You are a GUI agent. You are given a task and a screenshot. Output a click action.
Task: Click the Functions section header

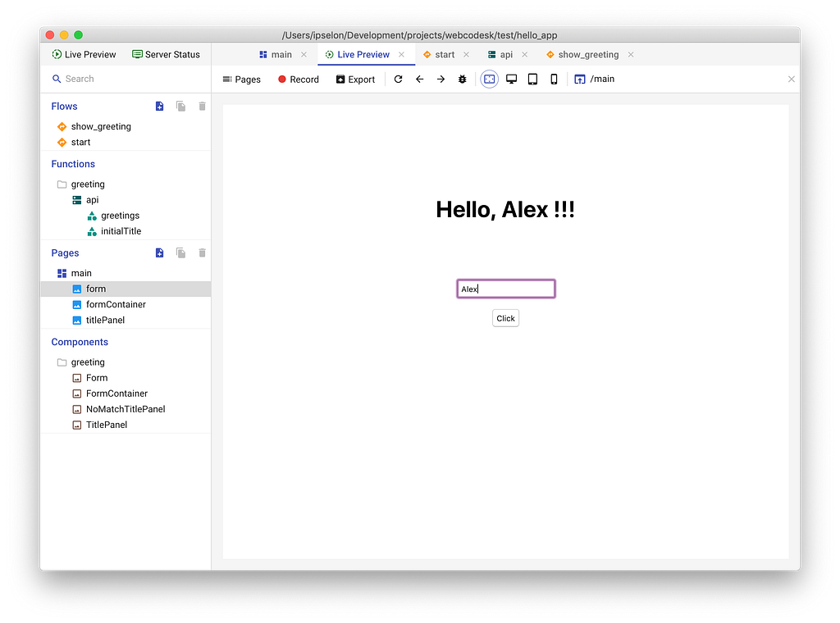tap(73, 164)
